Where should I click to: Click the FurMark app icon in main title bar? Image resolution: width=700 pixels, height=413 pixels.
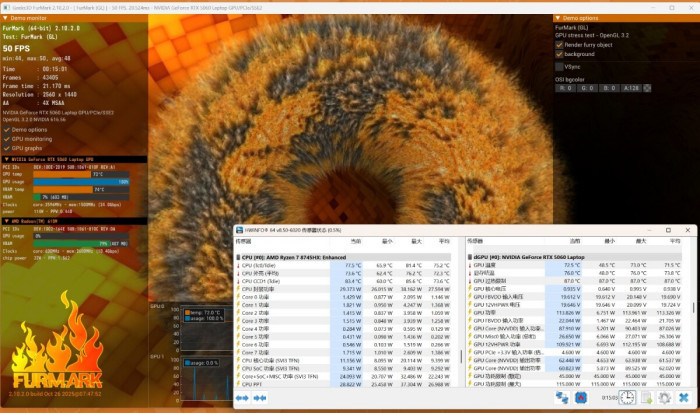pos(6,8)
